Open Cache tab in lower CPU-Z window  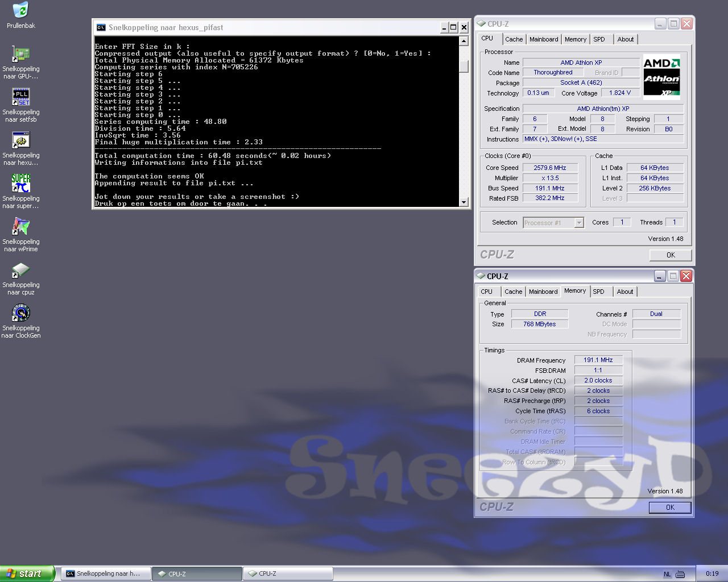point(513,292)
